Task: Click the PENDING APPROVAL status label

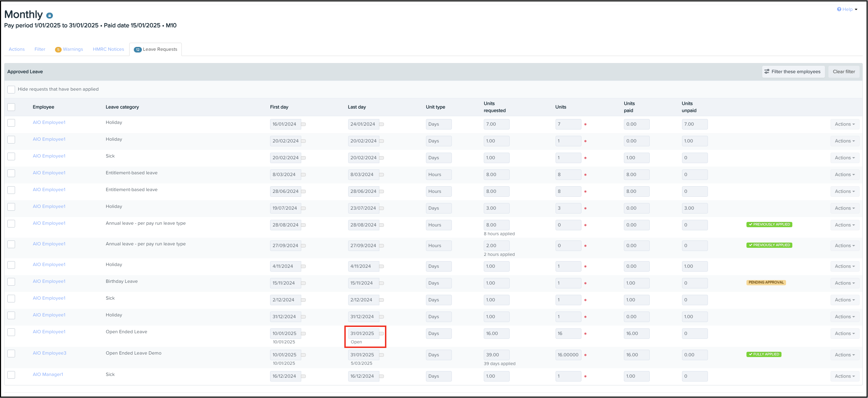Action: click(766, 282)
